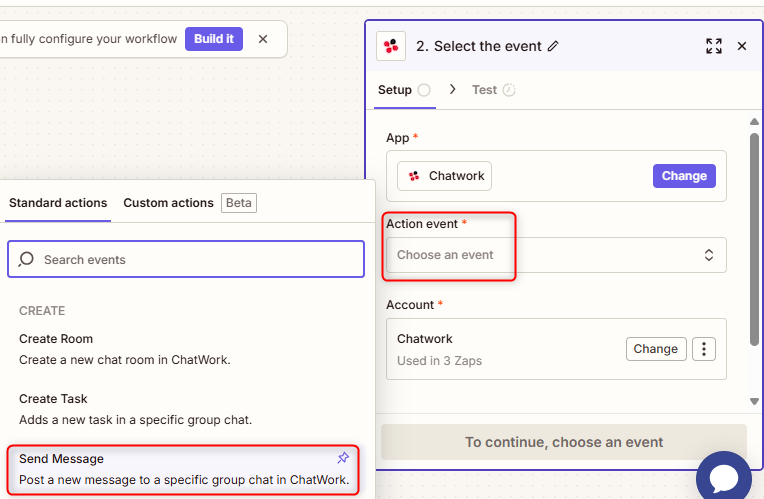Click the Chatwork logo in the panel header
Screen dimensions: 764x499
coord(391,46)
